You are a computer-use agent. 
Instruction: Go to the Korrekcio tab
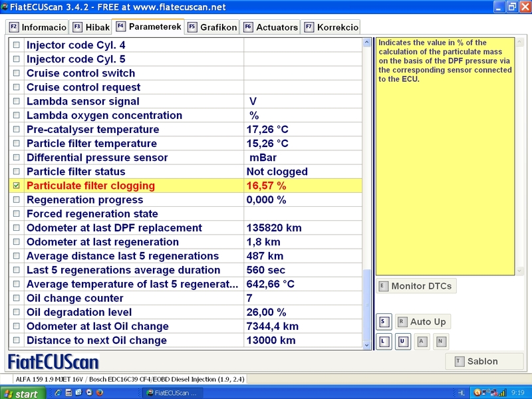331,27
